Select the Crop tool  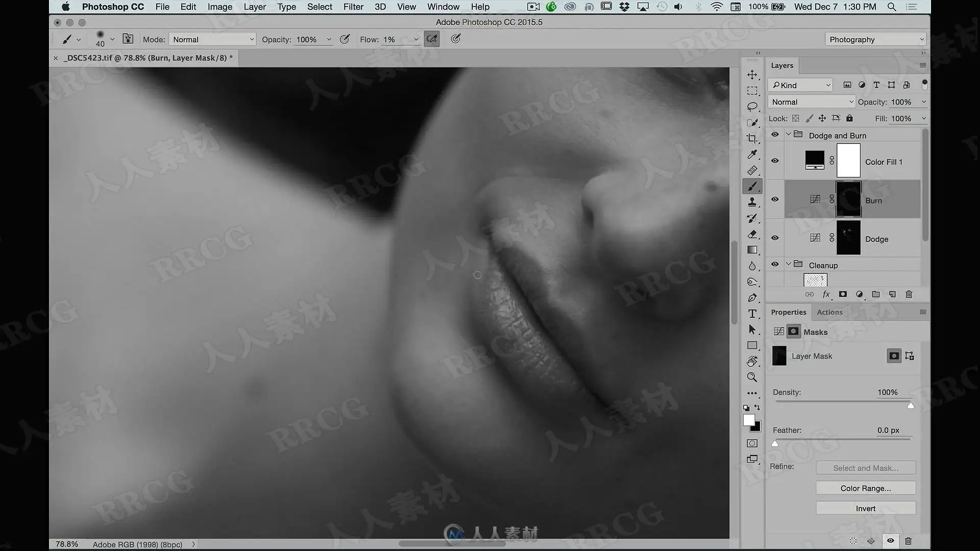click(752, 138)
